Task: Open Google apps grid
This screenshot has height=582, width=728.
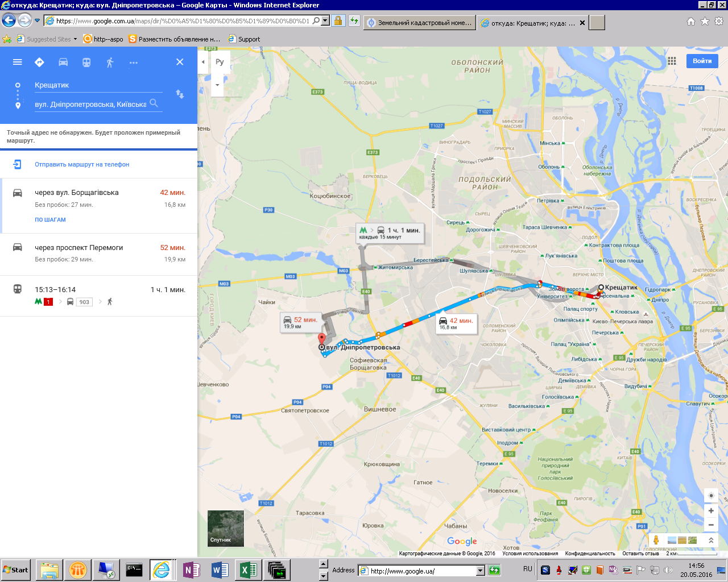Action: click(x=672, y=61)
